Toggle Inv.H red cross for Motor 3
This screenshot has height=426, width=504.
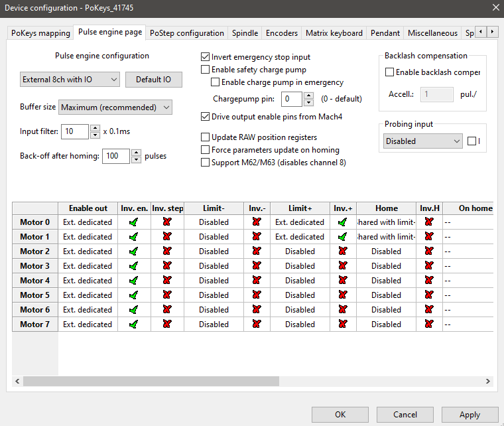tap(429, 266)
